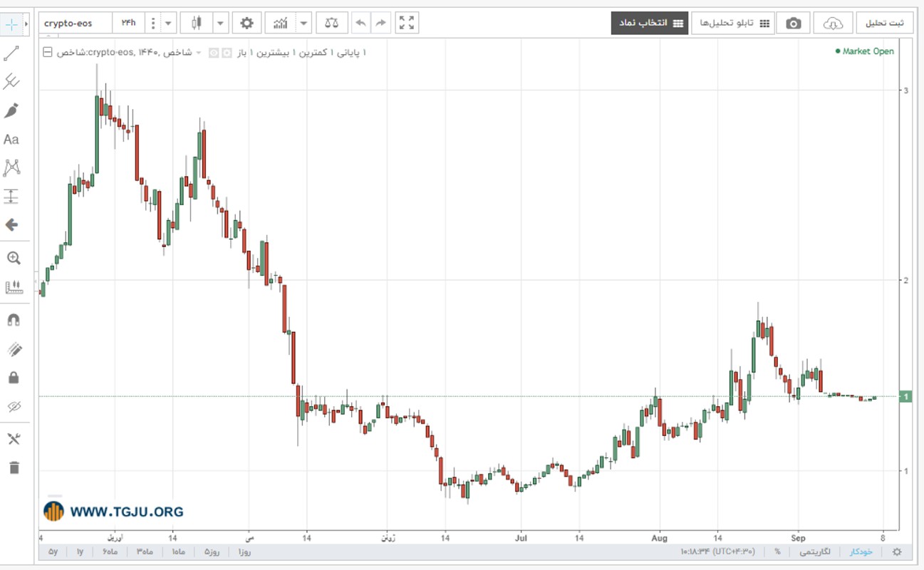
Task: Click the compare scales icon
Action: click(x=331, y=23)
